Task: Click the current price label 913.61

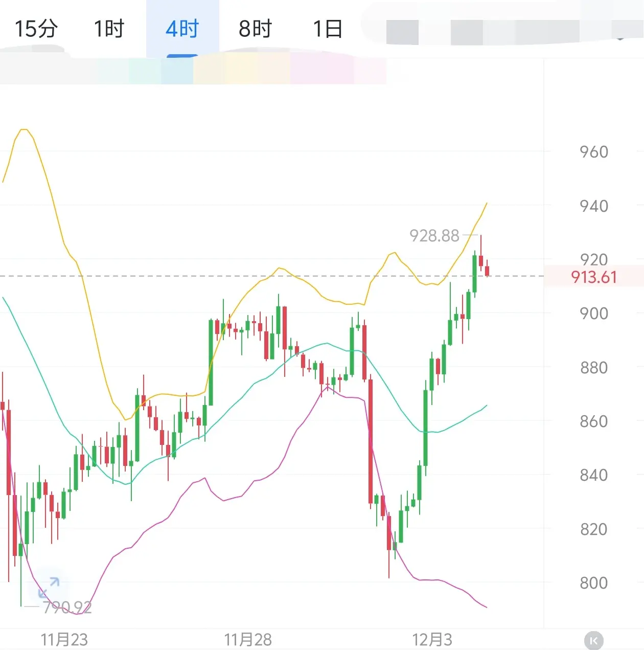Action: click(x=594, y=277)
